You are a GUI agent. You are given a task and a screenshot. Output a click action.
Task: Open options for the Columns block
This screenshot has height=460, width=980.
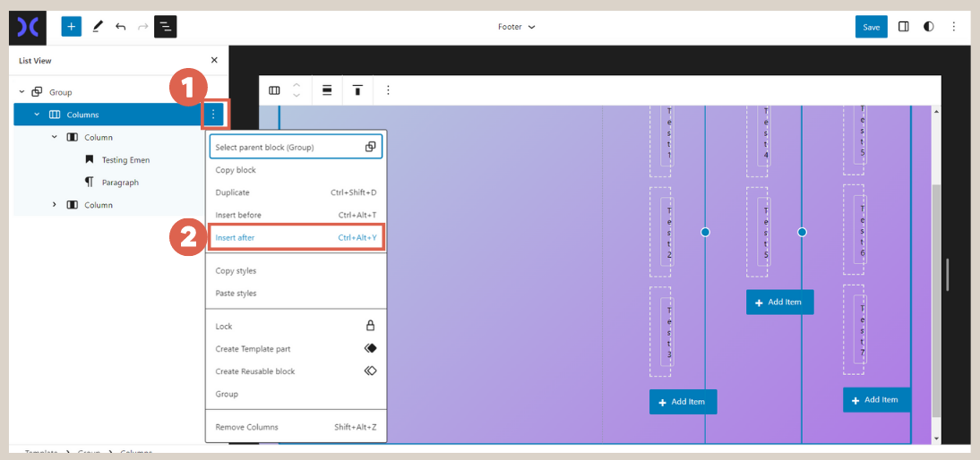click(214, 115)
